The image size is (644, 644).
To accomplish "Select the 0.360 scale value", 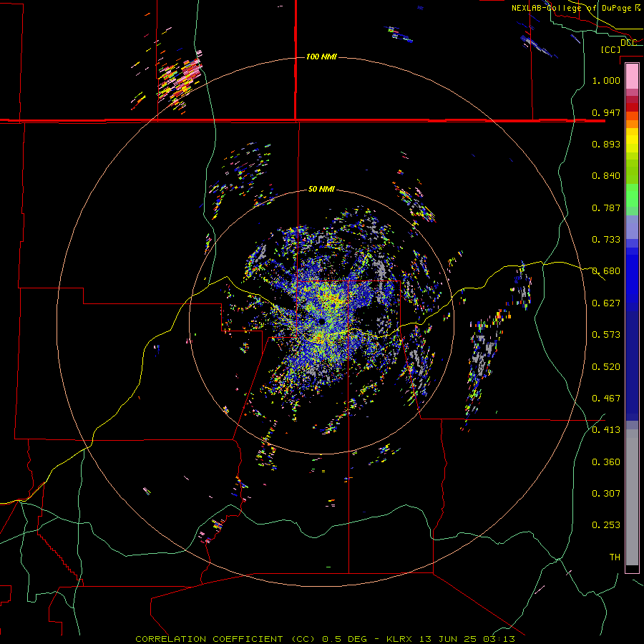I will [x=606, y=462].
